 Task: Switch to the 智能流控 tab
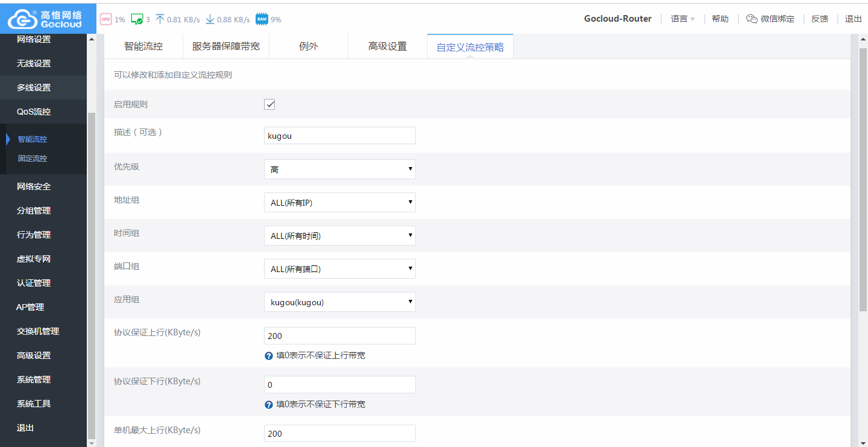pos(143,46)
